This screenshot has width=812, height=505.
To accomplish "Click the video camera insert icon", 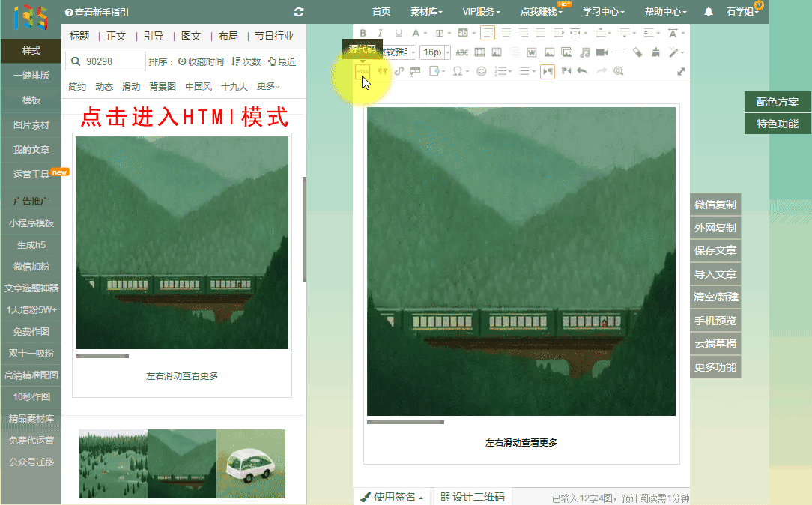I will point(602,52).
